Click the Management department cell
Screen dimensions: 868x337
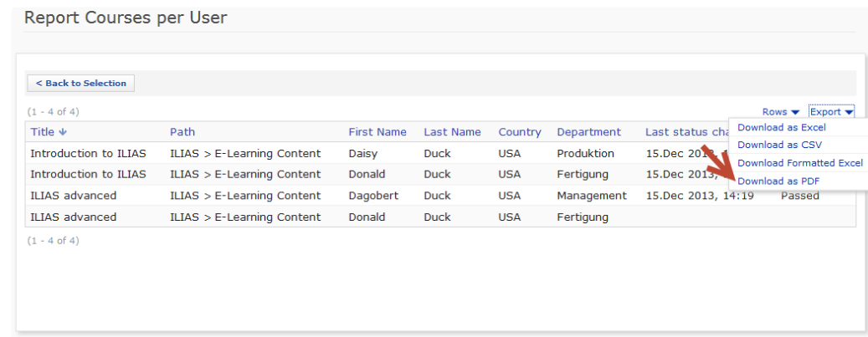(x=591, y=196)
